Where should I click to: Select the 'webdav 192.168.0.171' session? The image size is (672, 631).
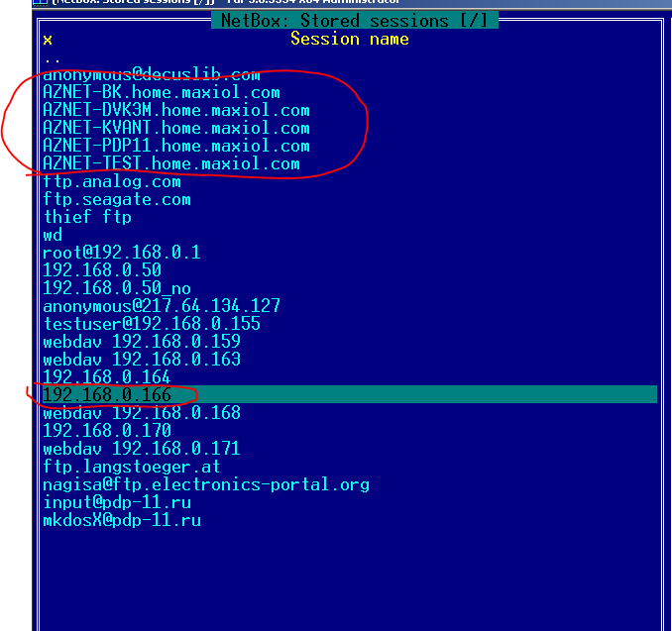141,449
